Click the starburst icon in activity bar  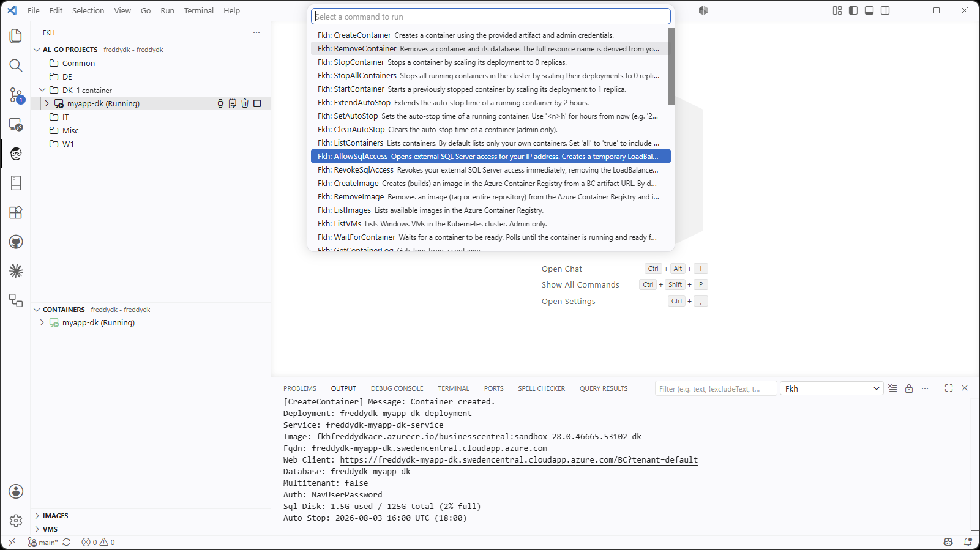click(x=16, y=271)
